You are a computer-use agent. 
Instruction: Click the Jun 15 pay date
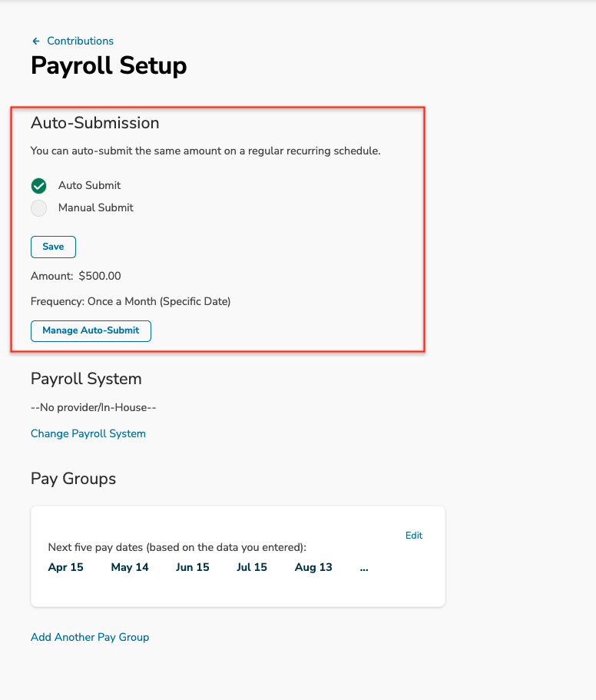(192, 567)
